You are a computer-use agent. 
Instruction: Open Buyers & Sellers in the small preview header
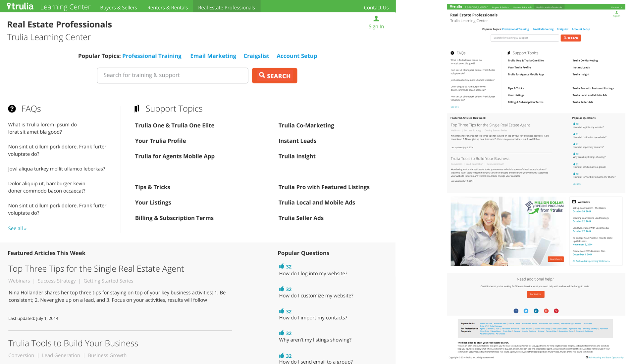click(x=500, y=7)
